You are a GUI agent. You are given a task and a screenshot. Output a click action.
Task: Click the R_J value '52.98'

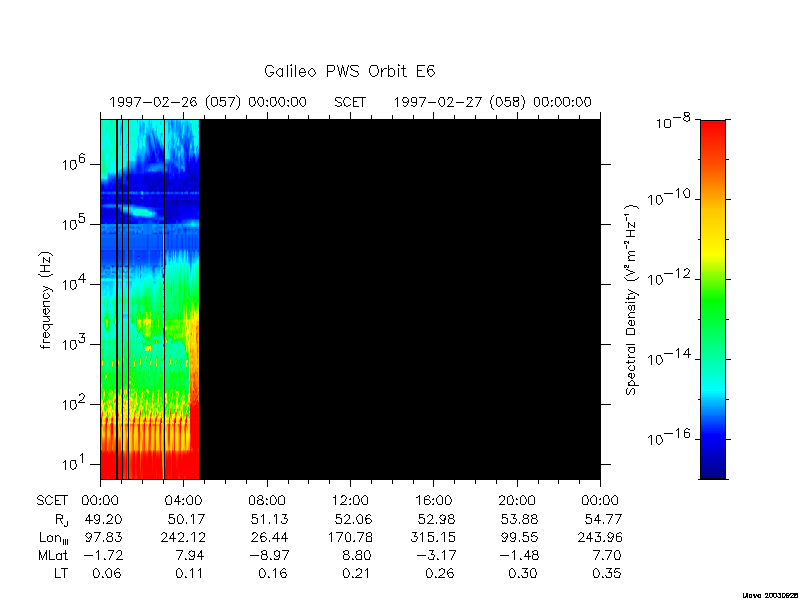pyautogui.click(x=437, y=519)
